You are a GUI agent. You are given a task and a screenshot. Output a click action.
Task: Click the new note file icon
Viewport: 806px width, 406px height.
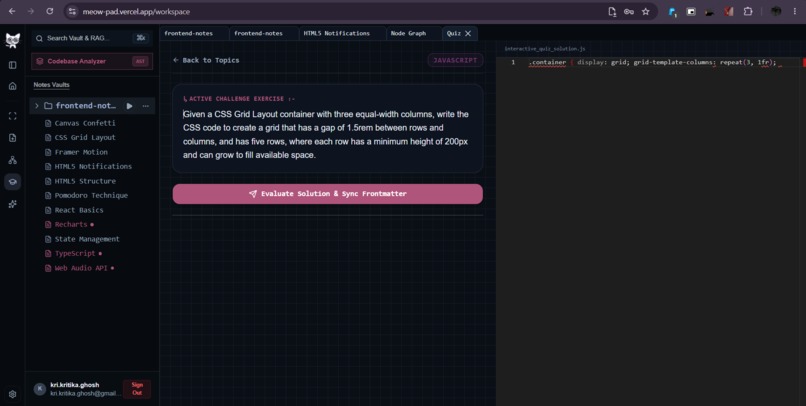coord(13,138)
